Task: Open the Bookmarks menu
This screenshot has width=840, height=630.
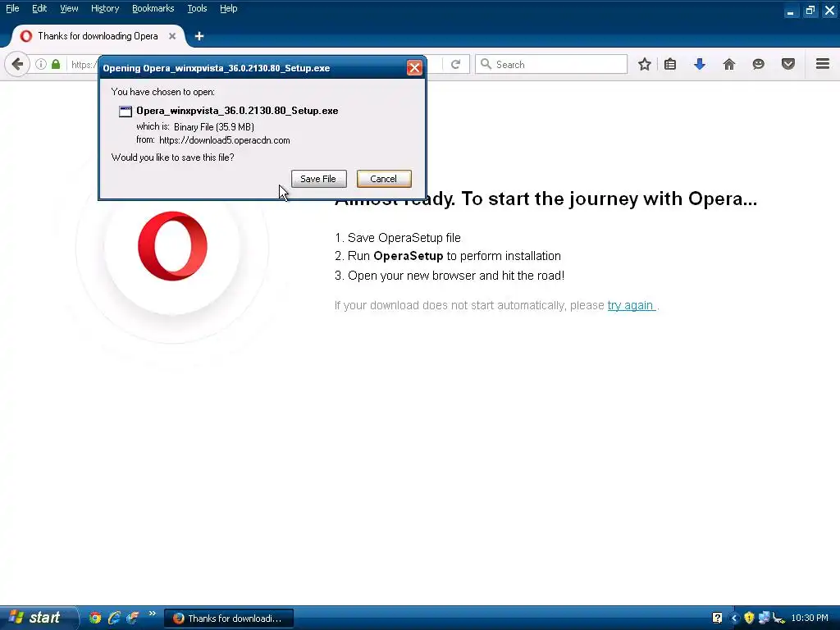Action: pyautogui.click(x=153, y=8)
